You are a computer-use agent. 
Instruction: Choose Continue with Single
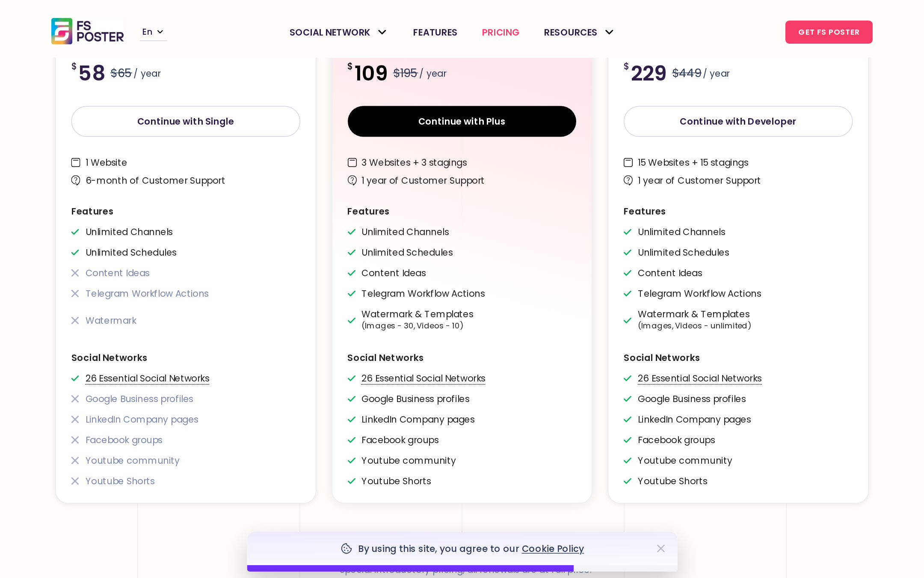click(186, 122)
